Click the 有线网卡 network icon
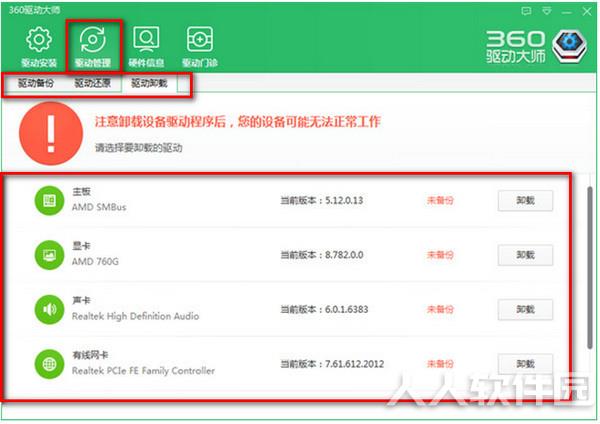This screenshot has width=600, height=424. click(49, 364)
